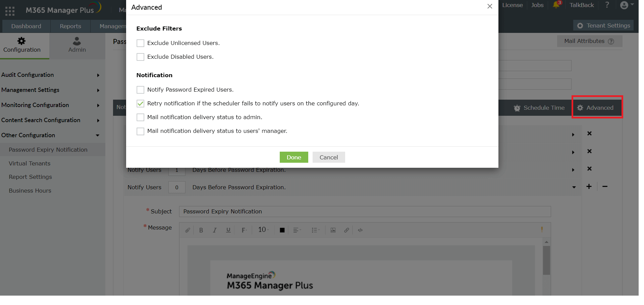This screenshot has width=644, height=305.
Task: Enable Exclude Unlicensed Users checkbox
Action: tap(141, 43)
